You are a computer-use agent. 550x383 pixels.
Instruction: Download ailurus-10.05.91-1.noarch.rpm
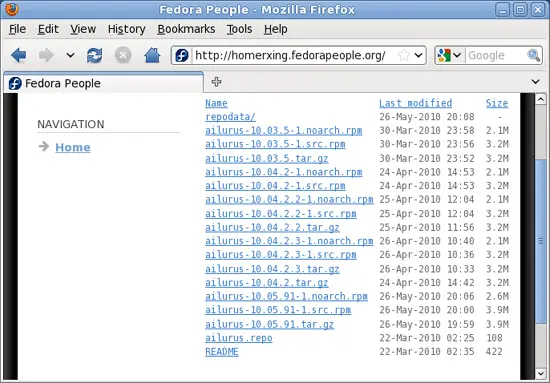point(286,296)
